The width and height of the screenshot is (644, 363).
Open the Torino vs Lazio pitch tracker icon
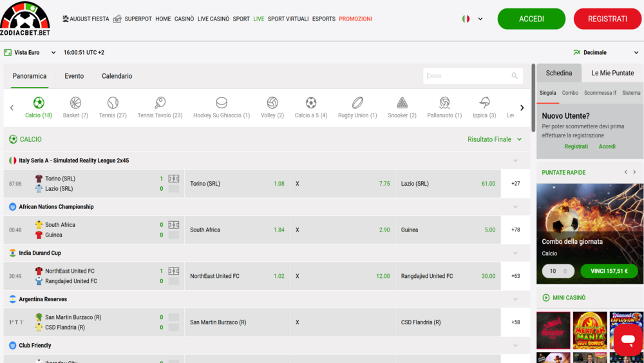pos(174,179)
